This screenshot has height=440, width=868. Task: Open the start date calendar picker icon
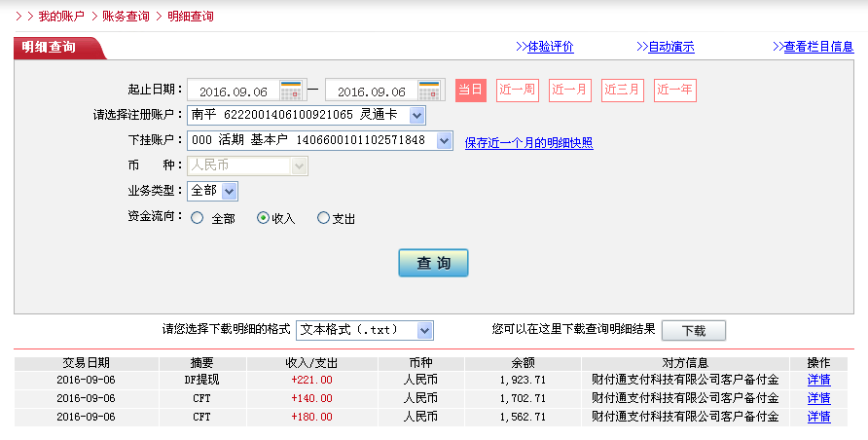291,91
